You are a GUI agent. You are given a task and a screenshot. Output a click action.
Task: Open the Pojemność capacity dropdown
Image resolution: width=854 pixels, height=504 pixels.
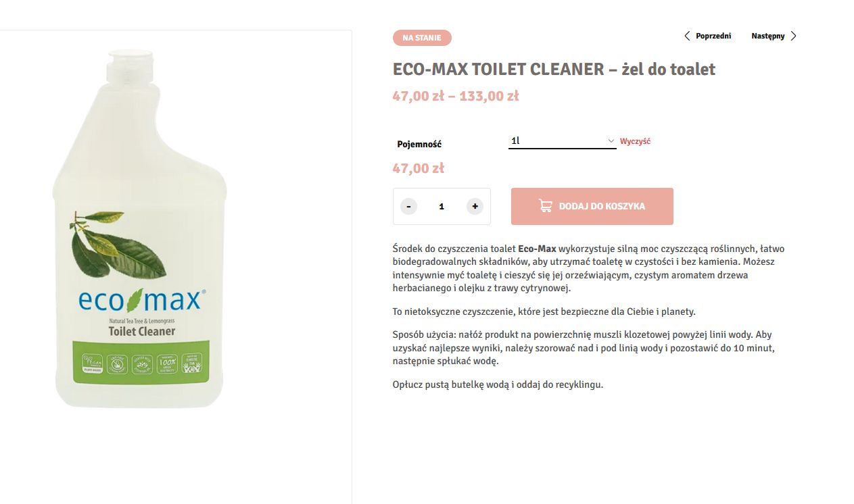(x=561, y=141)
